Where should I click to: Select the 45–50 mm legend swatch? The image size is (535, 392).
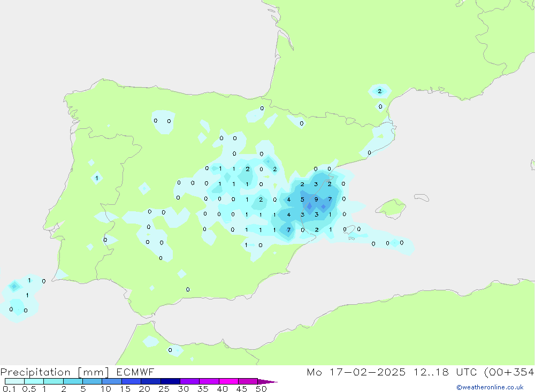point(248,381)
